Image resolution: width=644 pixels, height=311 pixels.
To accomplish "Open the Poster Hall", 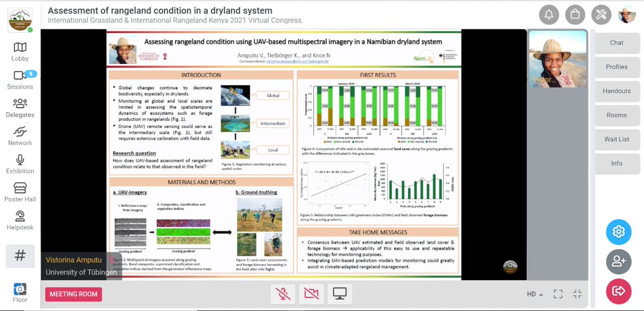I will point(20,192).
